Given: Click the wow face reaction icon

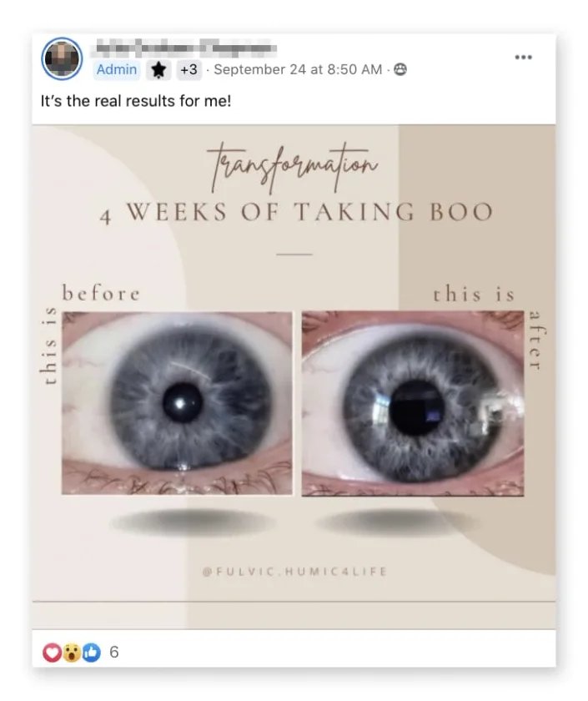Looking at the screenshot, I should pos(72,653).
